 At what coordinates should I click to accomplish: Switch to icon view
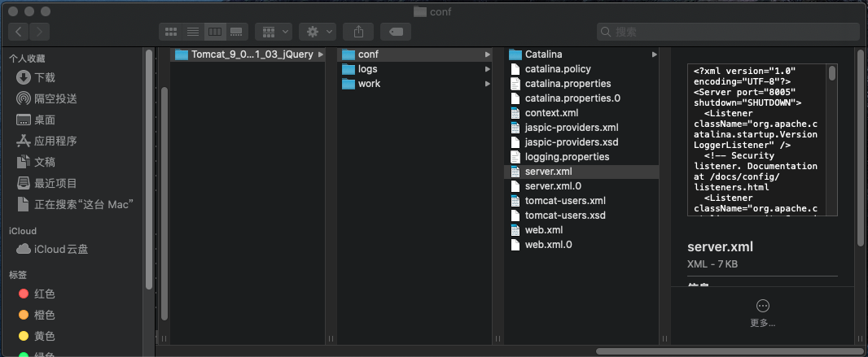170,32
